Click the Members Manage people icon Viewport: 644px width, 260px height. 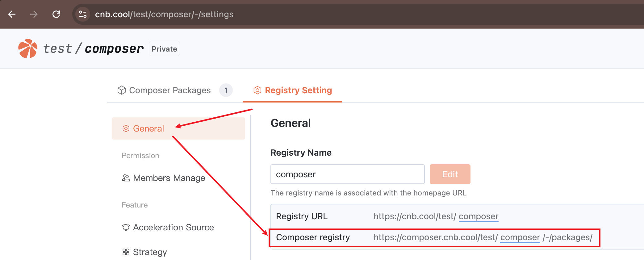(x=126, y=178)
